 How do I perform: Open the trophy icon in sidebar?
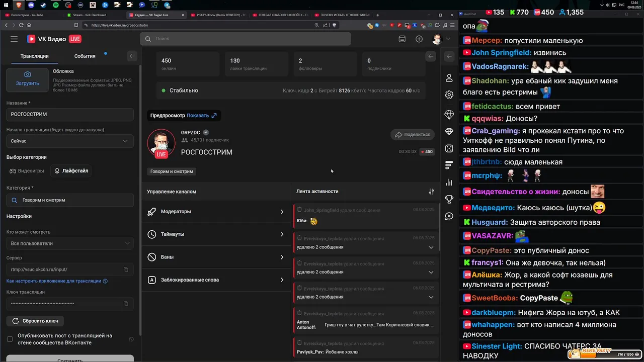[x=449, y=199]
